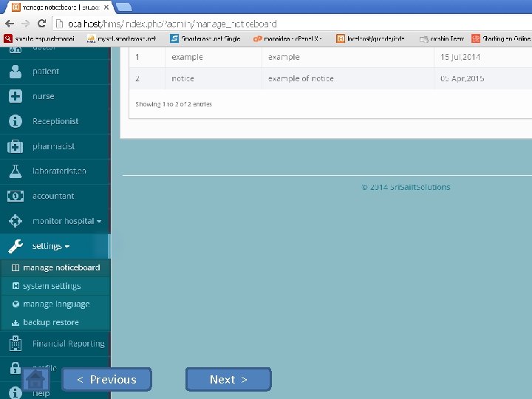Click the nurse plus-square icon
Image resolution: width=532 pixels, height=399 pixels.
16,96
